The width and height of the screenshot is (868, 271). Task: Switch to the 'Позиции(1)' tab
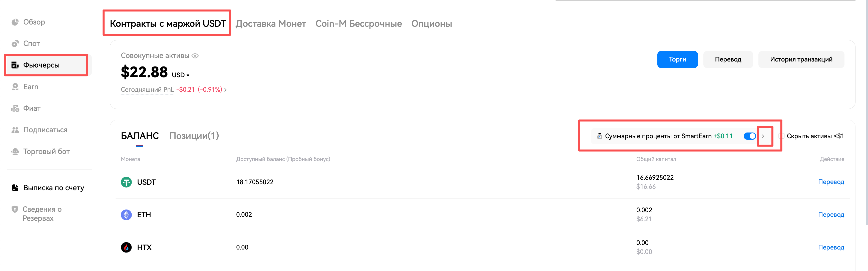click(194, 136)
